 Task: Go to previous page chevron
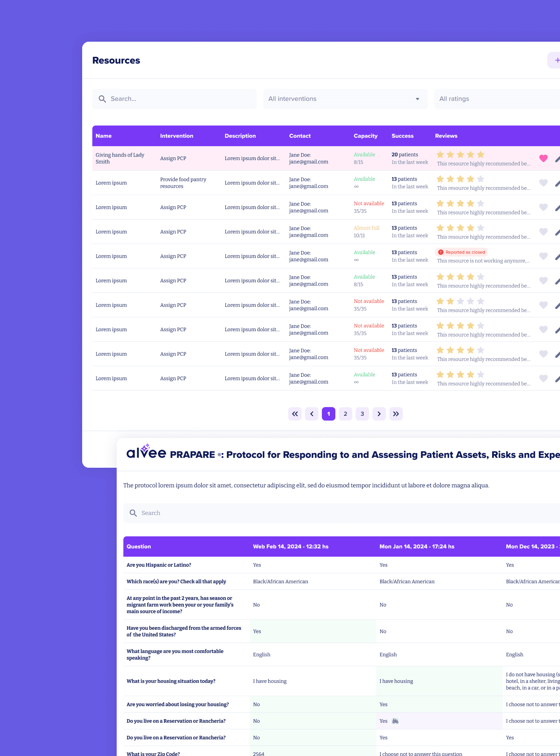[312, 414]
